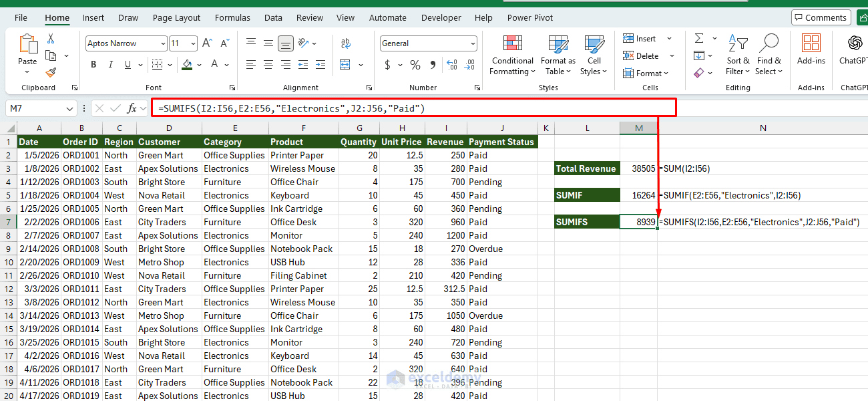Image resolution: width=868 pixels, height=401 pixels.
Task: Apply comma style number format
Action: click(433, 65)
